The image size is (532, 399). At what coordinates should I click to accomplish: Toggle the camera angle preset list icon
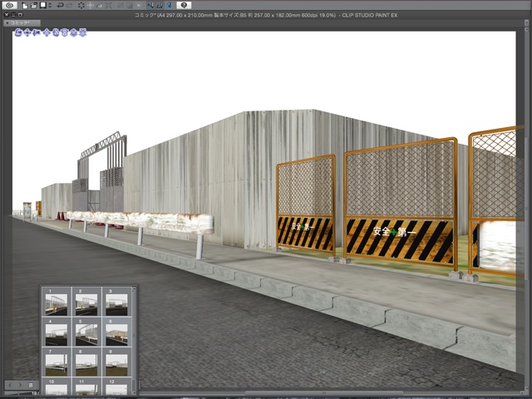[x=31, y=385]
